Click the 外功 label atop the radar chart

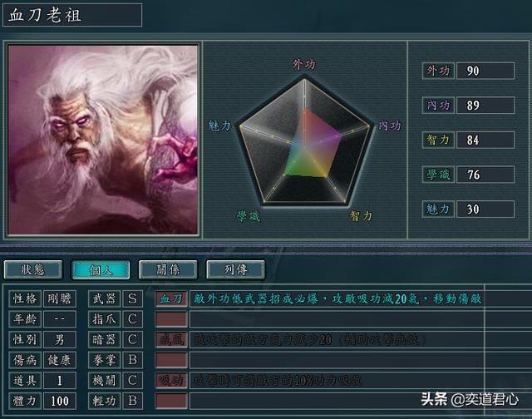pos(304,64)
